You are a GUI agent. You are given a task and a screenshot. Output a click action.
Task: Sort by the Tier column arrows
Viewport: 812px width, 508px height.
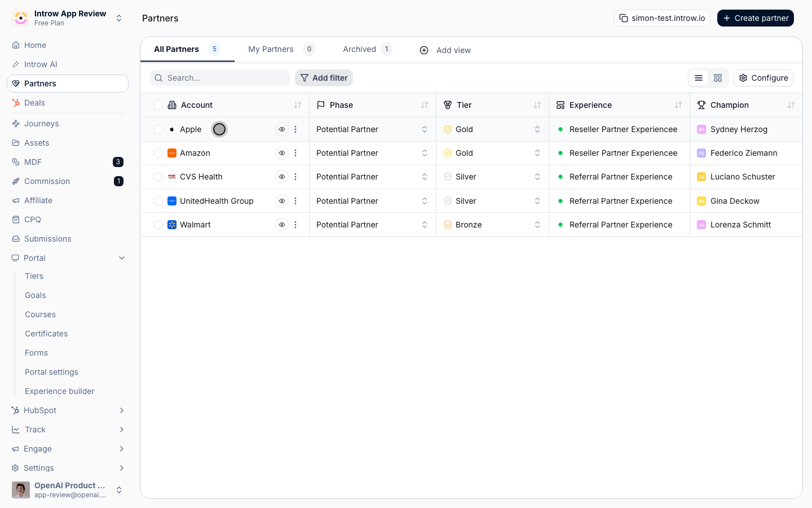pyautogui.click(x=537, y=105)
